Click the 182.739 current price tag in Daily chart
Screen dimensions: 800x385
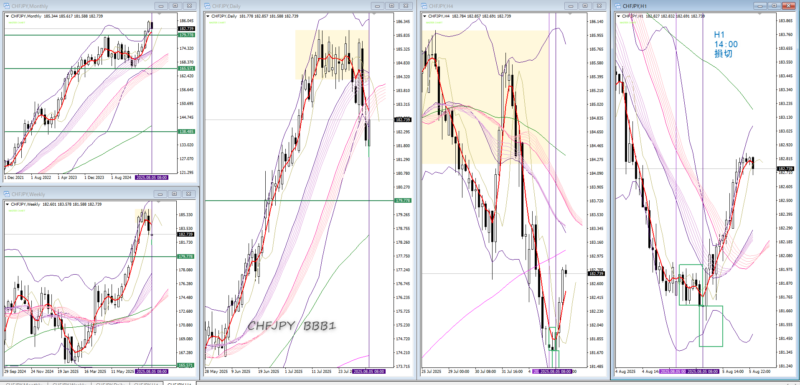pos(403,119)
